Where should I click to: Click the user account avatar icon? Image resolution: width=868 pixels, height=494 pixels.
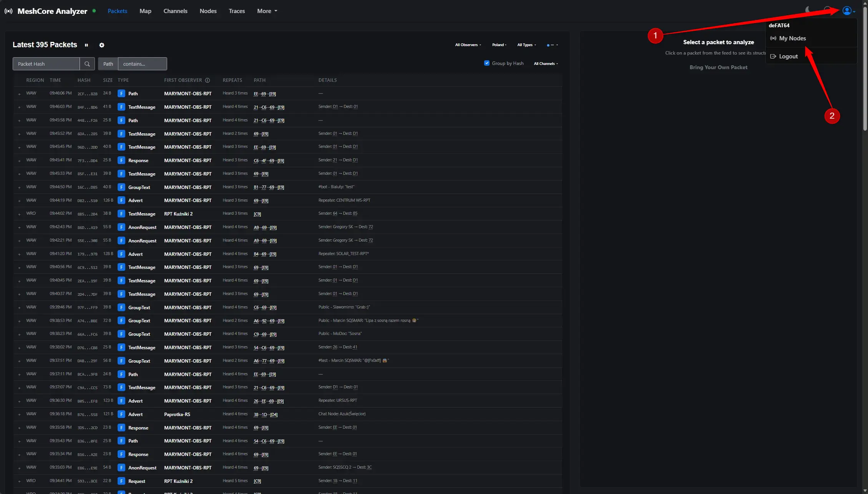tap(847, 11)
